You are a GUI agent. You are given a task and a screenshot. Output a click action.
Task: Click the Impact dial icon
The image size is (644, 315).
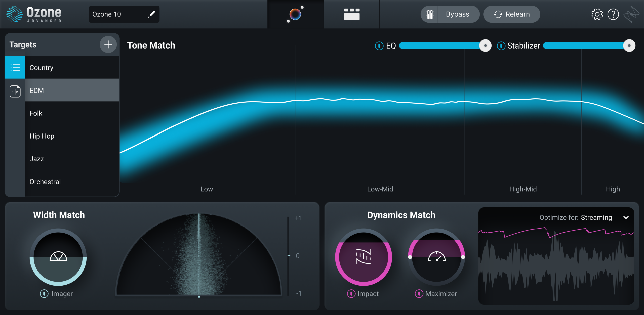click(x=364, y=257)
